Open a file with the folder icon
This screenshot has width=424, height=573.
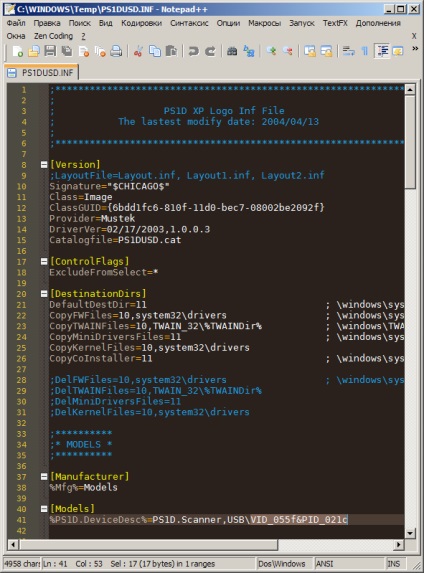(x=34, y=52)
